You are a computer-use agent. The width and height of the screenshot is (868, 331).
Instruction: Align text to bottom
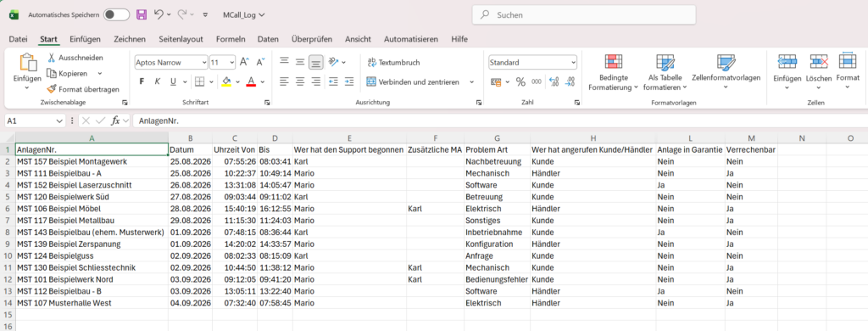pos(316,62)
